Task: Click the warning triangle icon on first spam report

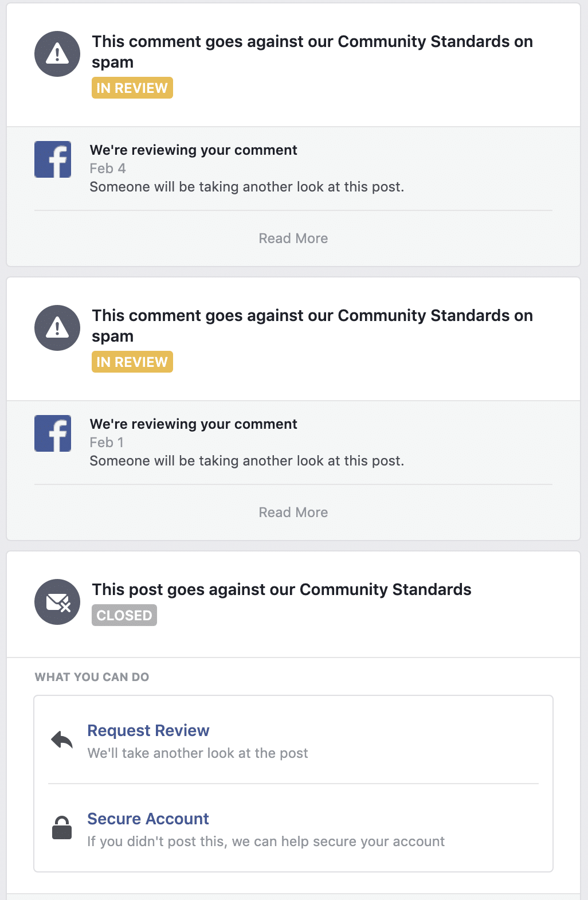Action: (56, 53)
